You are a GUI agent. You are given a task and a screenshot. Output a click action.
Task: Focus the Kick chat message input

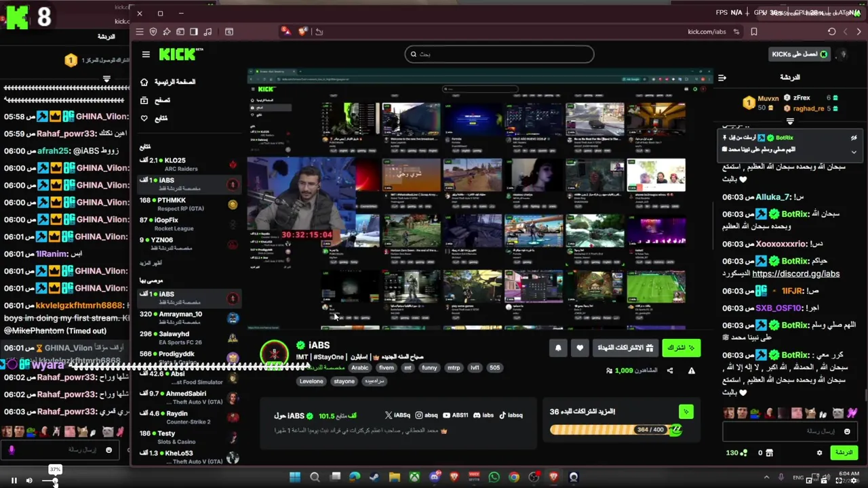[789, 431]
